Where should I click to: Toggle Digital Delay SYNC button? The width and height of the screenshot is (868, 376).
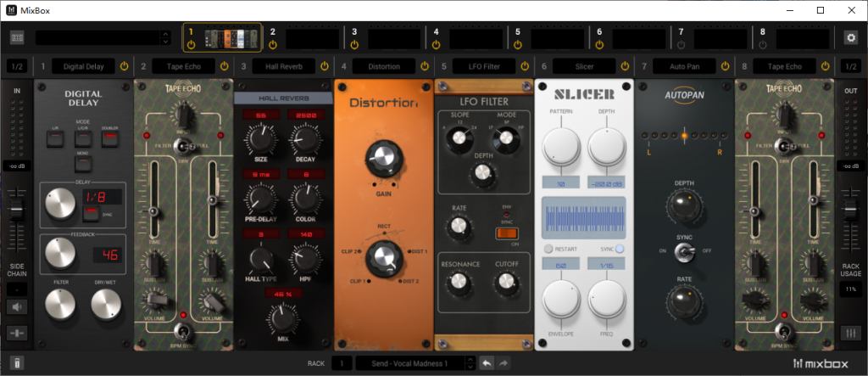91,214
